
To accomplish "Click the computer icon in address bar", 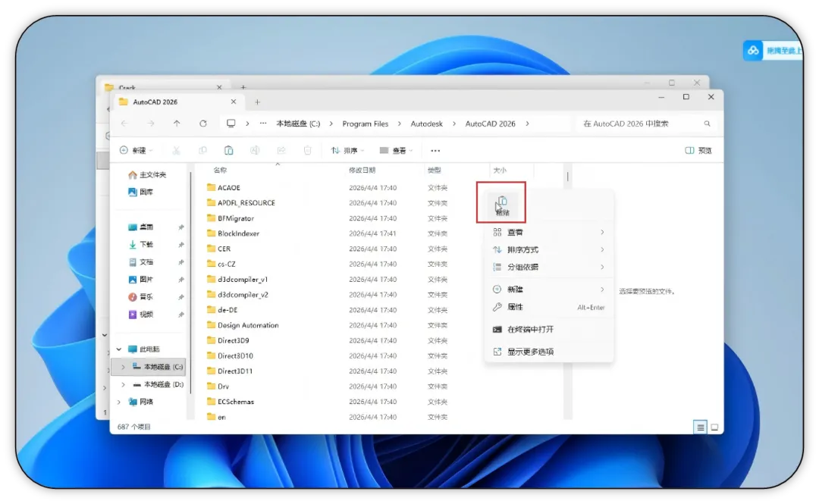I will pos(231,124).
